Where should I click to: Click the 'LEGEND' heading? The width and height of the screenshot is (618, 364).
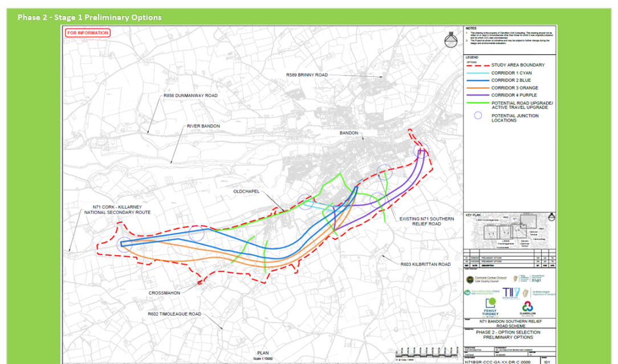[x=472, y=58]
